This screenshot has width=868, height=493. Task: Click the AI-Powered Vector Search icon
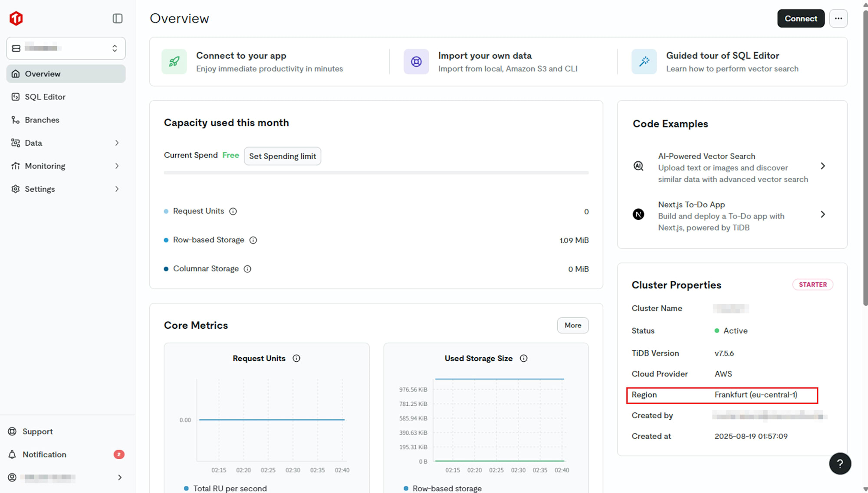[638, 166]
